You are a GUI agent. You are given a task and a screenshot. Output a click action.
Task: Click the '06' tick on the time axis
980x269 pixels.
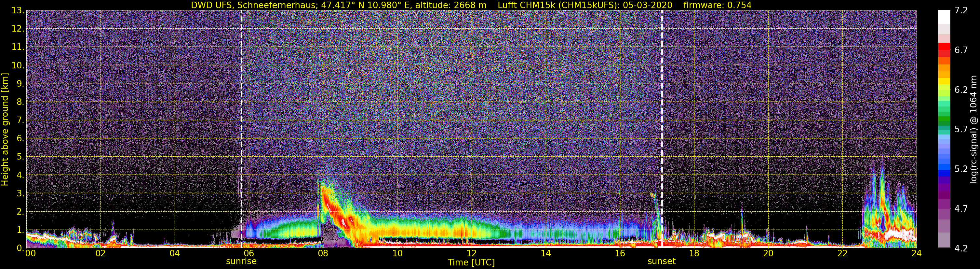click(x=249, y=253)
